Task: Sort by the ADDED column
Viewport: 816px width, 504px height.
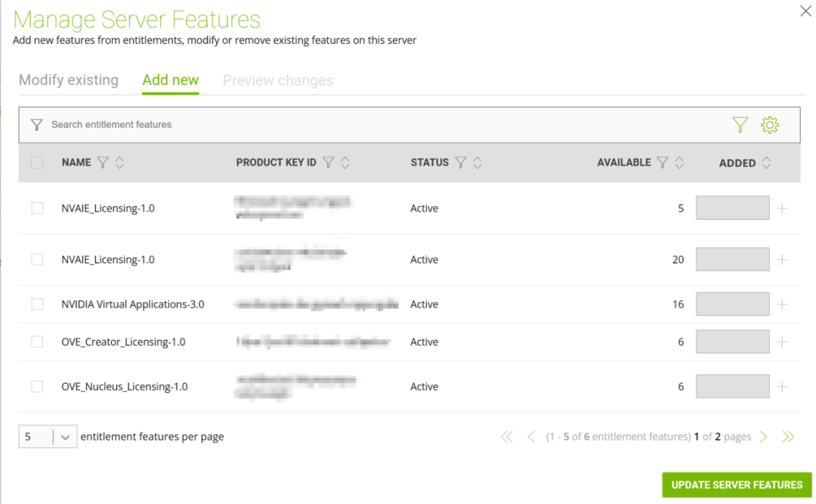Action: coord(766,162)
